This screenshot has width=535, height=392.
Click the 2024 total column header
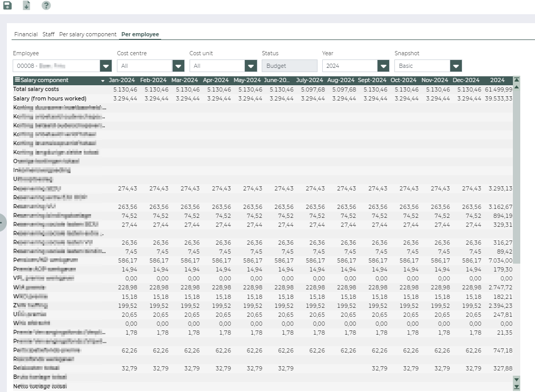pyautogui.click(x=497, y=80)
